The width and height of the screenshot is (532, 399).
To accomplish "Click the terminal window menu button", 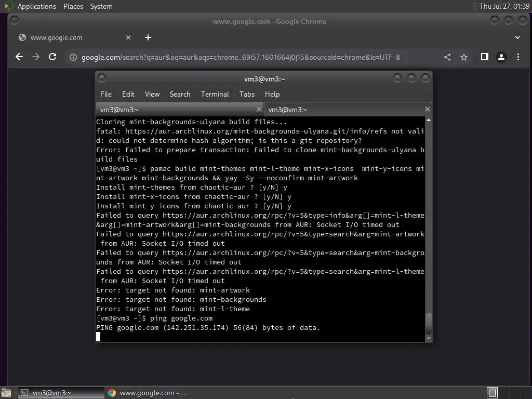I will (x=102, y=78).
